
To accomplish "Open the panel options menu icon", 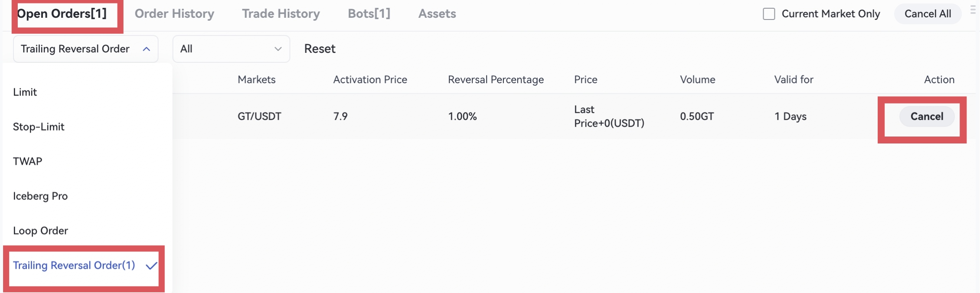I will pos(973,10).
